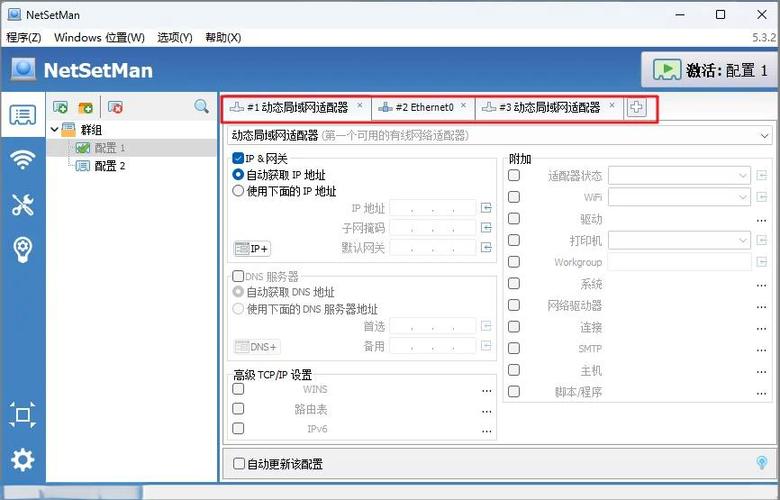Open the tools sidebar icon
The image size is (780, 500).
tap(22, 204)
